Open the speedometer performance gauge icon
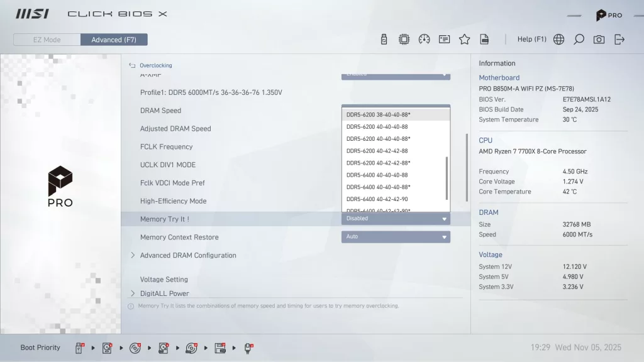Image resolution: width=644 pixels, height=362 pixels. [x=424, y=40]
